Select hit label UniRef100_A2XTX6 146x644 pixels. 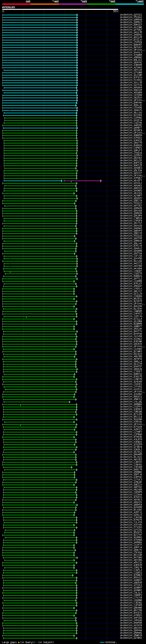coord(131,85)
